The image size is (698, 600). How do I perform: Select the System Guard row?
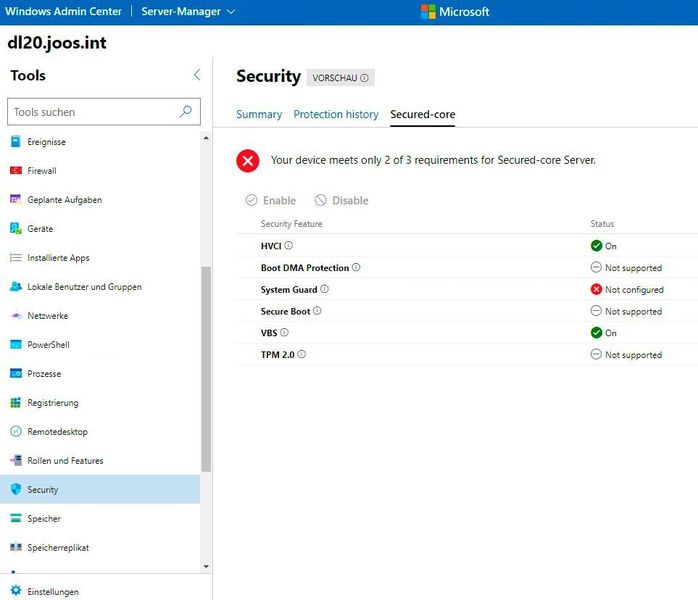467,289
